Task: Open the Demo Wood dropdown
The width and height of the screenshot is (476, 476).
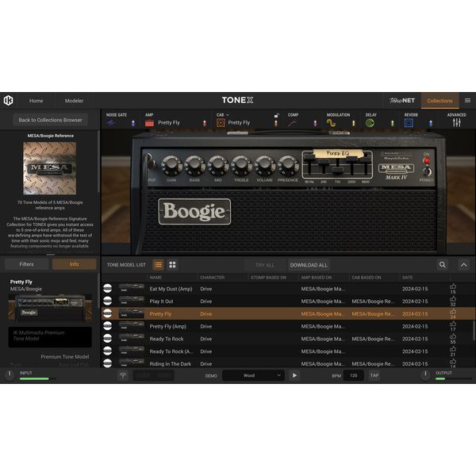Action: pyautogui.click(x=253, y=375)
